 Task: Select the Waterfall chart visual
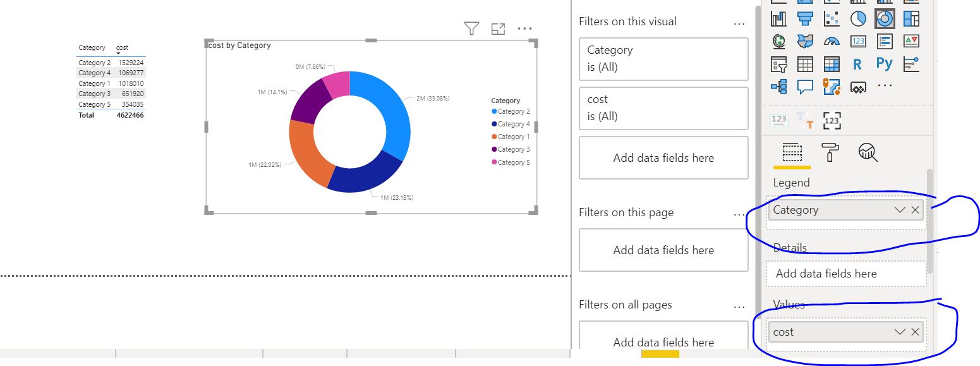point(778,18)
